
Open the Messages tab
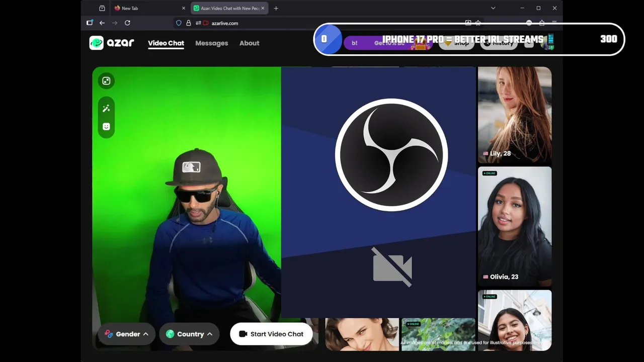[211, 43]
